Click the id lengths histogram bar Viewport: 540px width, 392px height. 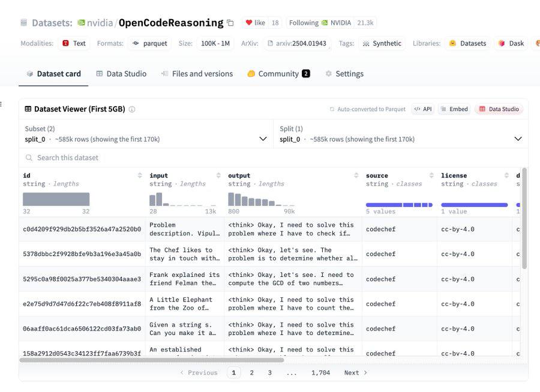pyautogui.click(x=56, y=199)
